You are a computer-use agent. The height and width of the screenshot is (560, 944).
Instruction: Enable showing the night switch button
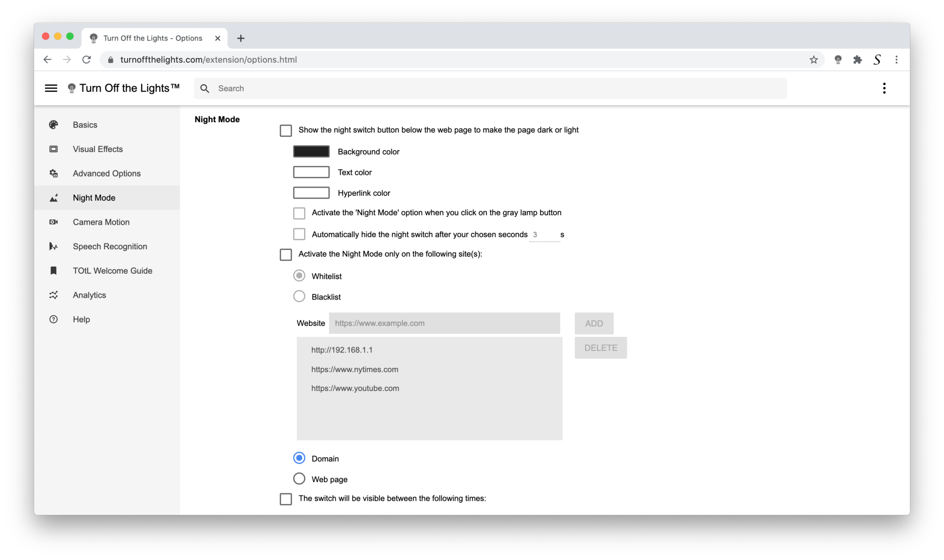285,130
